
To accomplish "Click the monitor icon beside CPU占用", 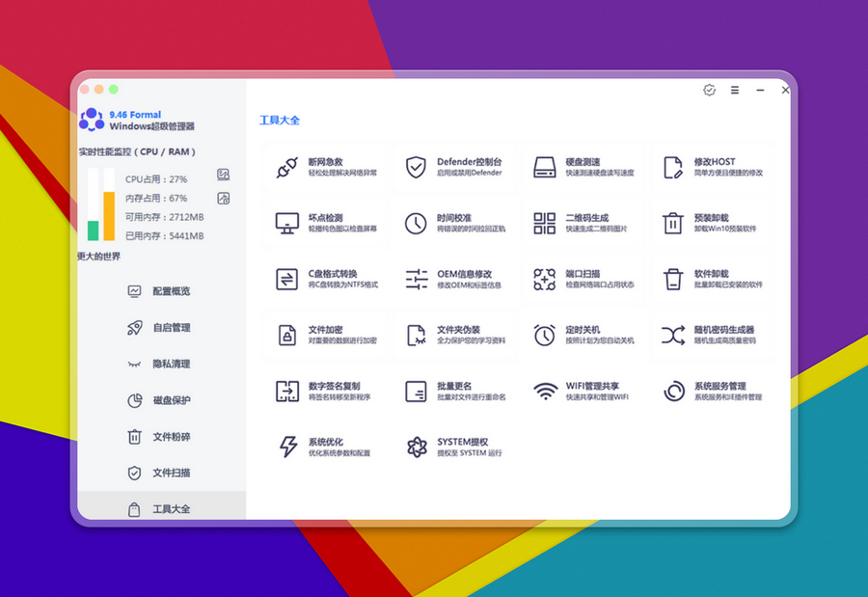I will [224, 175].
